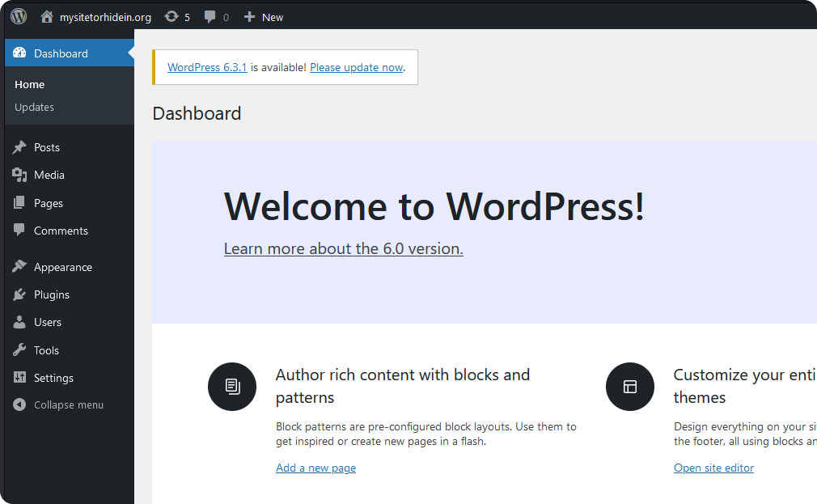
Task: Click the Appearance paintbrush icon
Action: point(19,267)
